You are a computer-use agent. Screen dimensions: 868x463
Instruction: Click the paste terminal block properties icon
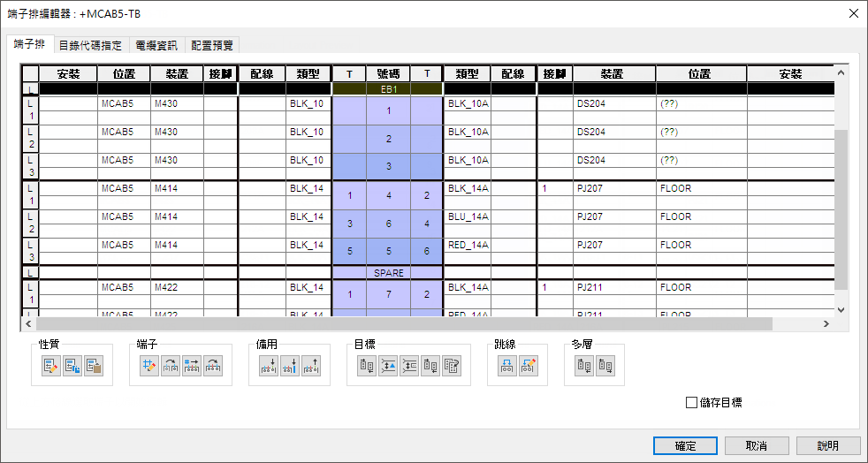click(x=94, y=366)
